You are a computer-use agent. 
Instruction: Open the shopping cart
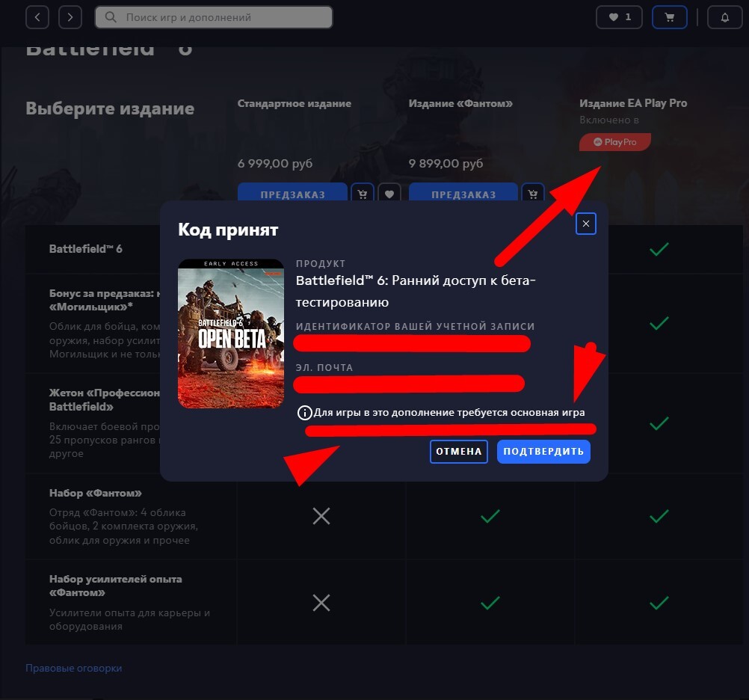669,17
